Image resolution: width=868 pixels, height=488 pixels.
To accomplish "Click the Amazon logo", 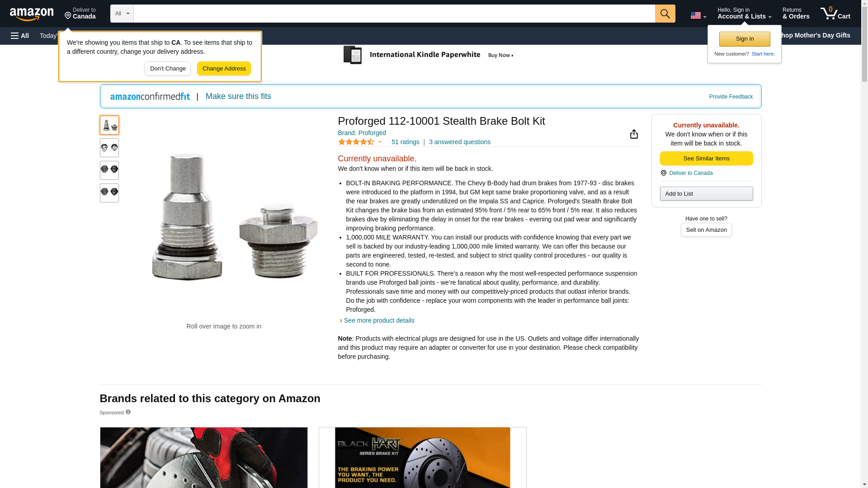I will [32, 14].
